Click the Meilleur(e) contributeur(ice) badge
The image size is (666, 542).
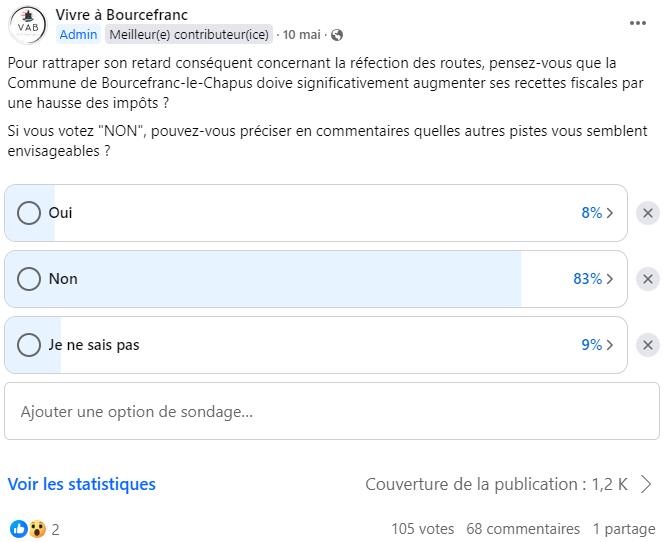coord(189,34)
